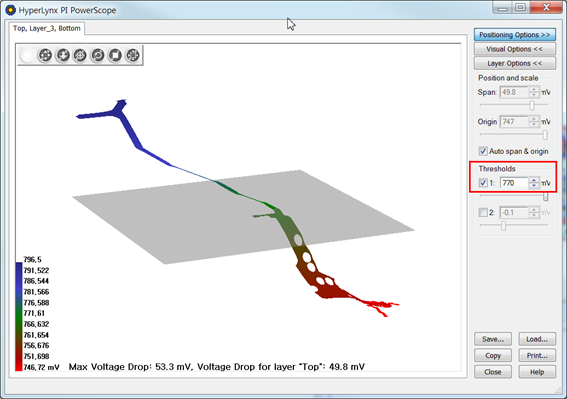Expand Positioning Options panel
Screen dimensions: 567x399
pos(515,35)
